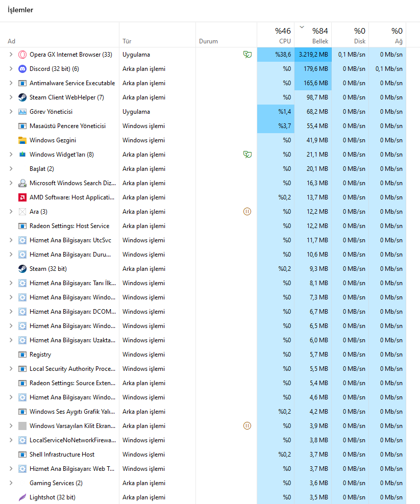Sort processes by Disk column
Image resolution: width=420 pixels, height=504 pixels.
click(x=350, y=35)
